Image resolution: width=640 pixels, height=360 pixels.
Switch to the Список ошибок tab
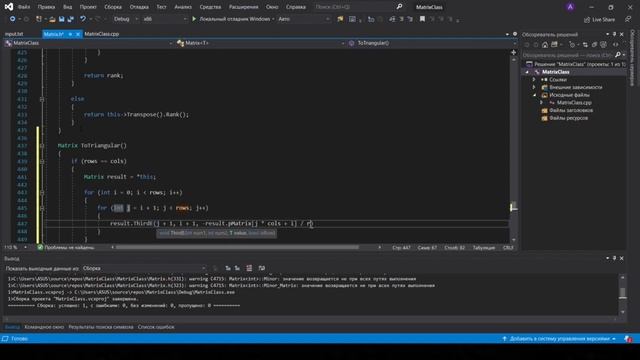(x=156, y=327)
